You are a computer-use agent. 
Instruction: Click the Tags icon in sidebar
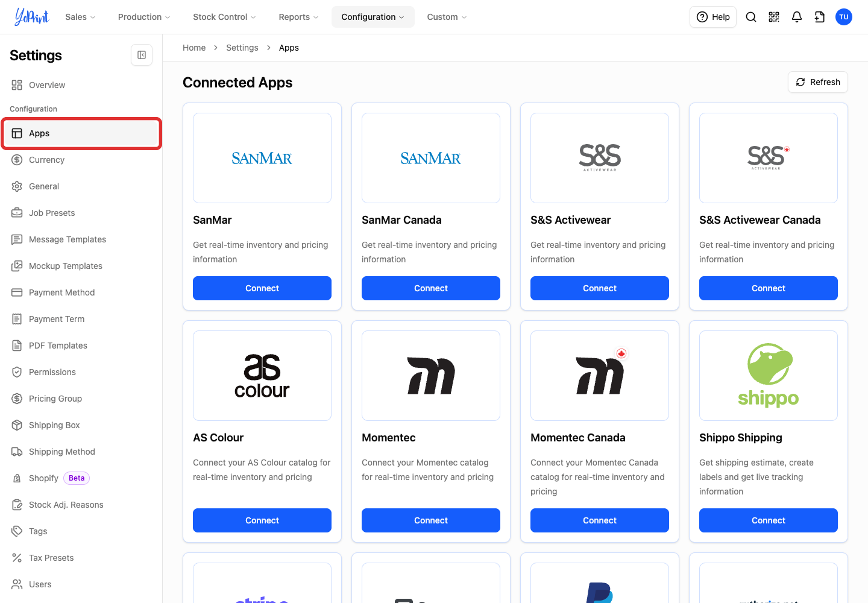(x=17, y=531)
